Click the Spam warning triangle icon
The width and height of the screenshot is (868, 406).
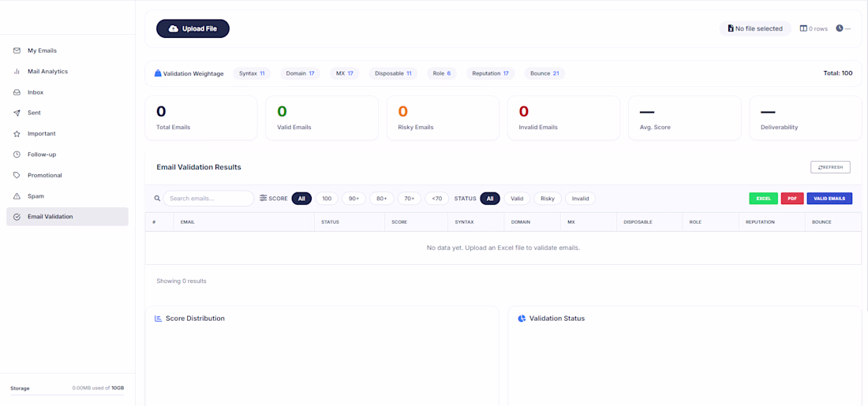coord(17,196)
